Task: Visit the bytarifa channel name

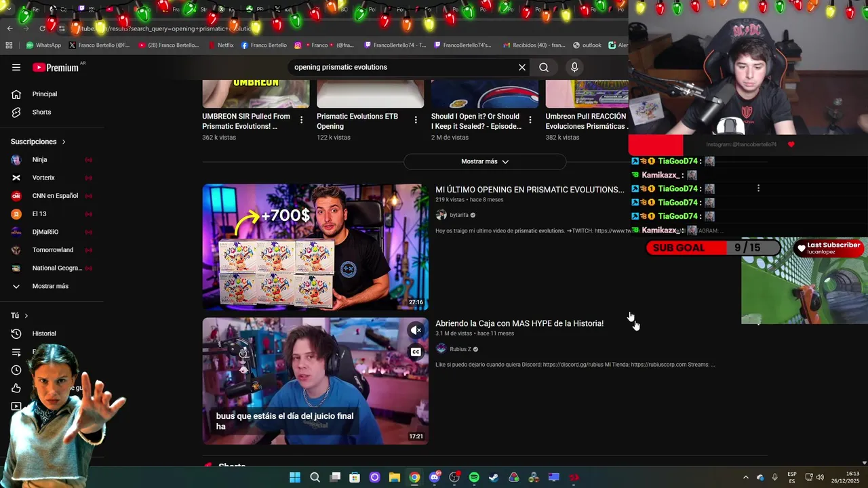Action: [x=459, y=215]
